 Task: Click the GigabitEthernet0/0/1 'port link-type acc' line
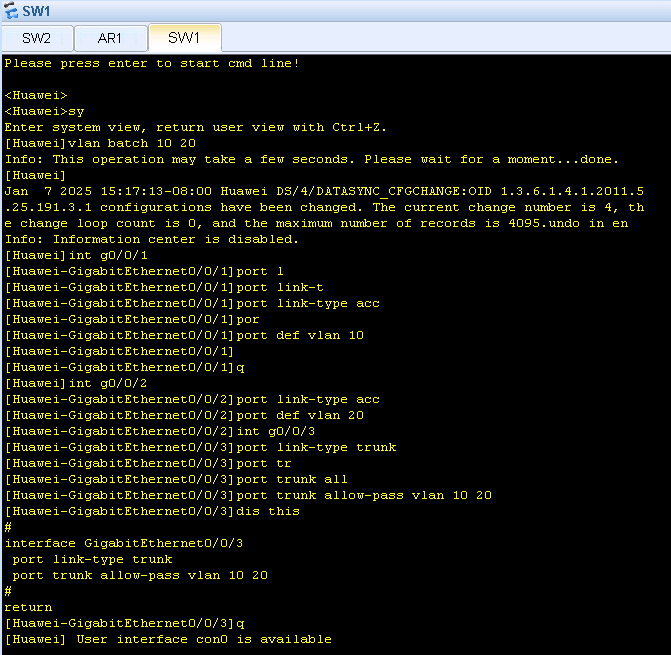[192, 303]
